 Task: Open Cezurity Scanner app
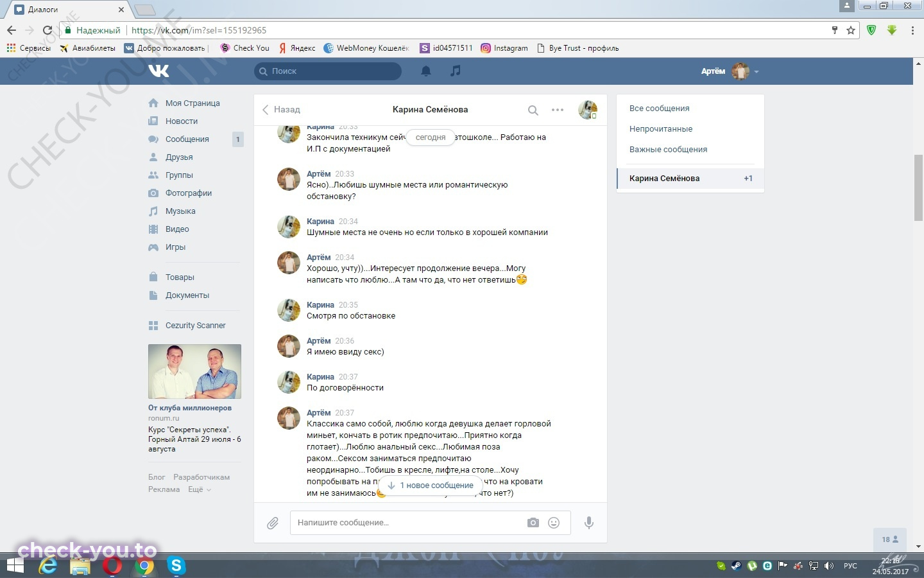[195, 326]
